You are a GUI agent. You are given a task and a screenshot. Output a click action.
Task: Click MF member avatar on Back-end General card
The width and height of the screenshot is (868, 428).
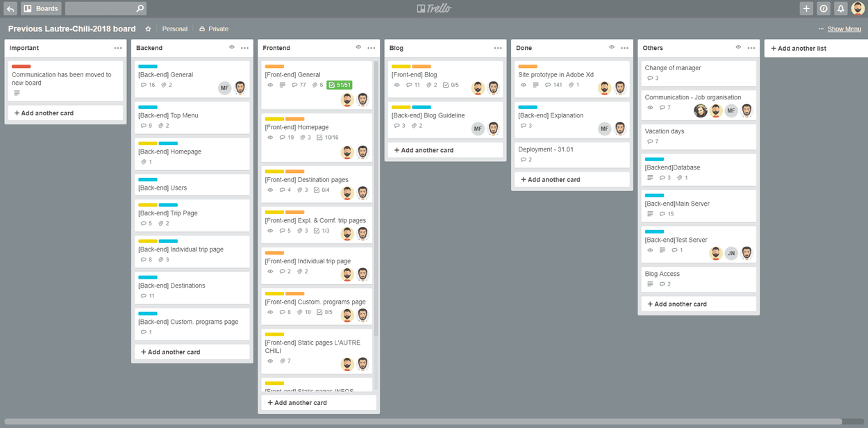pos(224,88)
